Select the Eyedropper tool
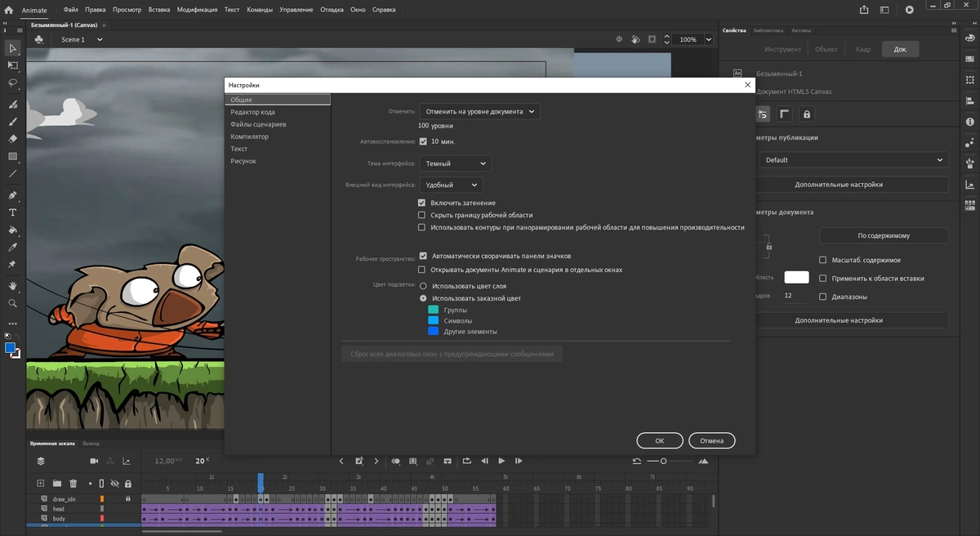 (x=12, y=248)
